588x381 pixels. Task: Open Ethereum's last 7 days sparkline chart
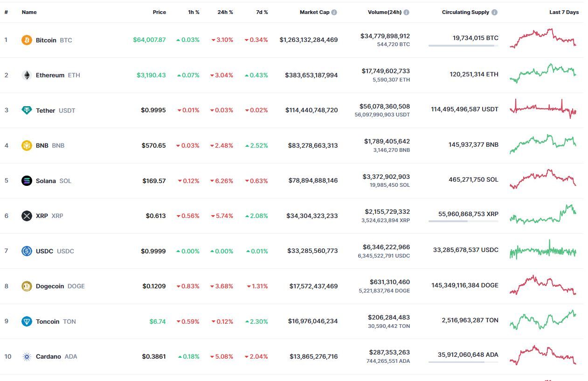pyautogui.click(x=543, y=74)
